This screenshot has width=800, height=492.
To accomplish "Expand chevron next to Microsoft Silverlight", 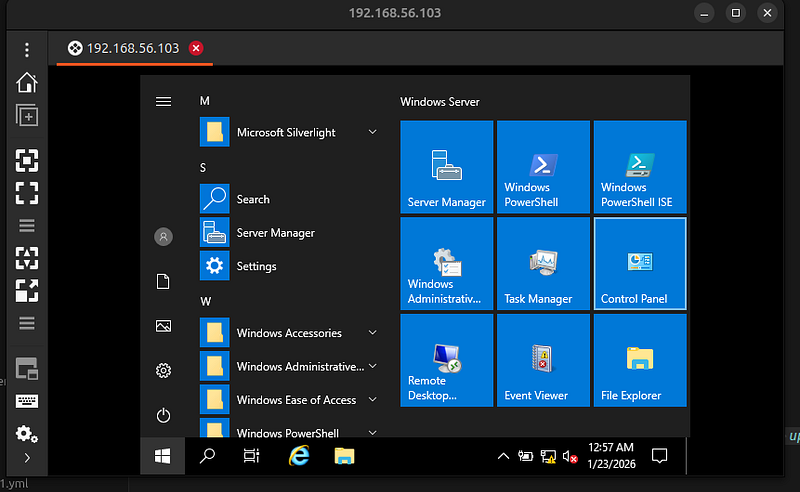I will pyautogui.click(x=373, y=132).
